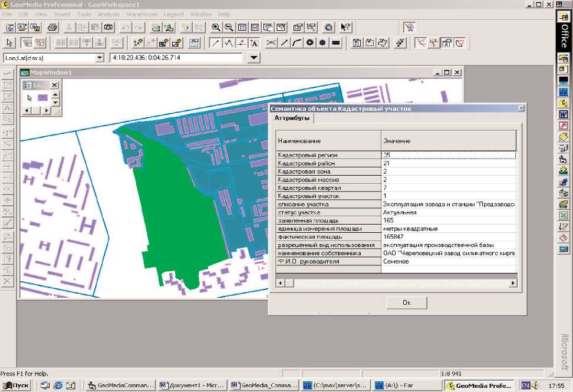Expand the coordinate readout dropdown arrow

point(253,58)
